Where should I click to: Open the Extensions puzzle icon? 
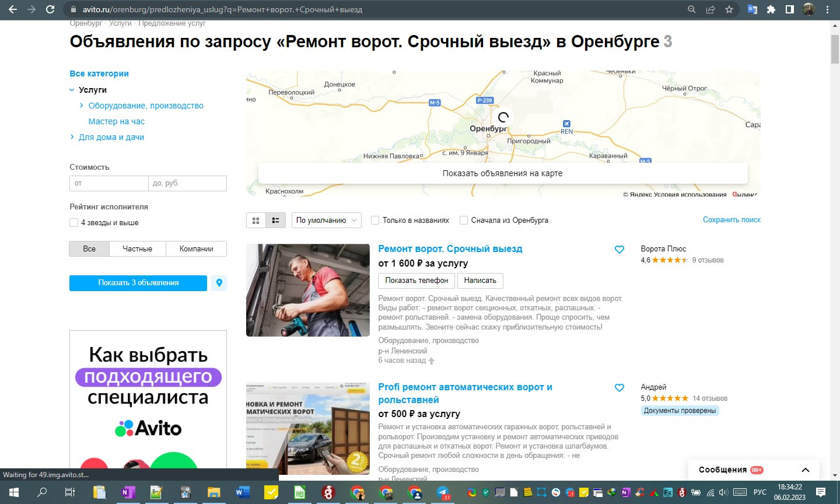pyautogui.click(x=771, y=9)
